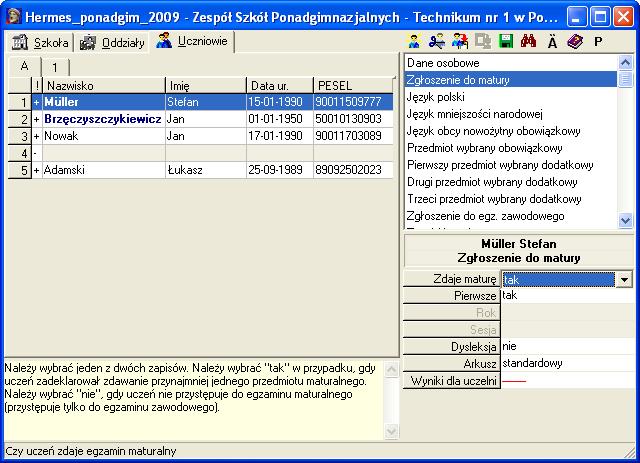Open the Zdaje maturę dropdown arrow

(624, 280)
